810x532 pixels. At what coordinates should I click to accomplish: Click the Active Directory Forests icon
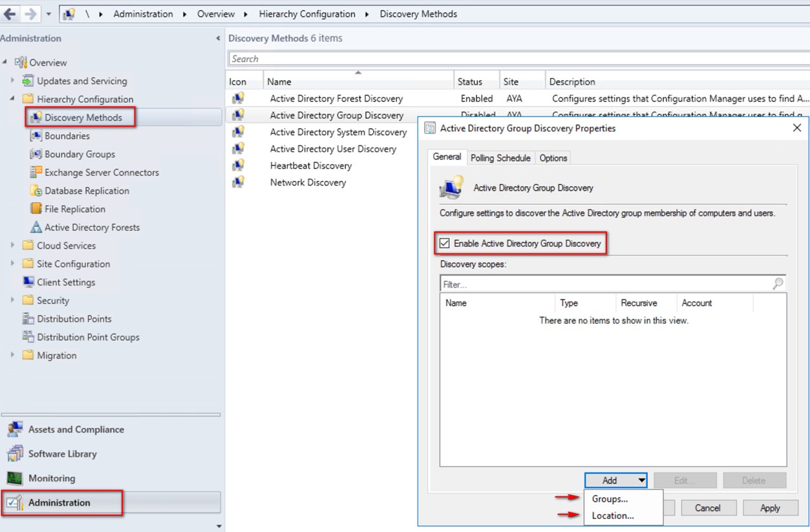point(36,228)
